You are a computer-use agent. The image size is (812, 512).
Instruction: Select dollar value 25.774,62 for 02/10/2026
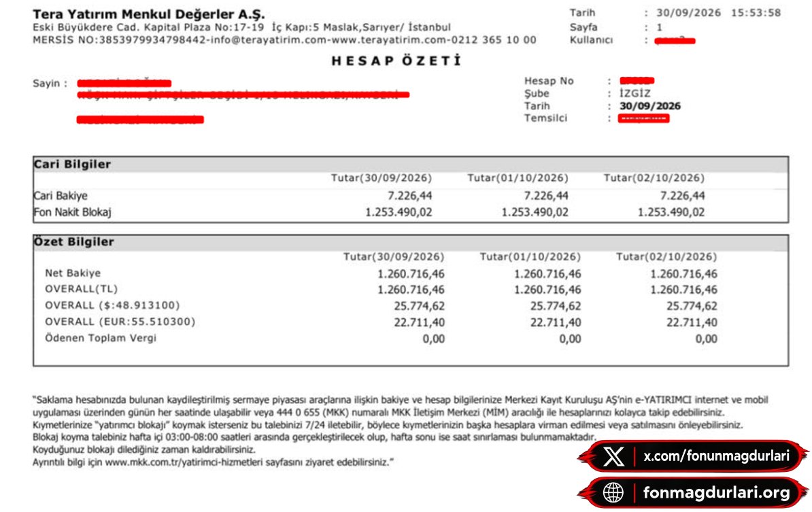(x=692, y=306)
